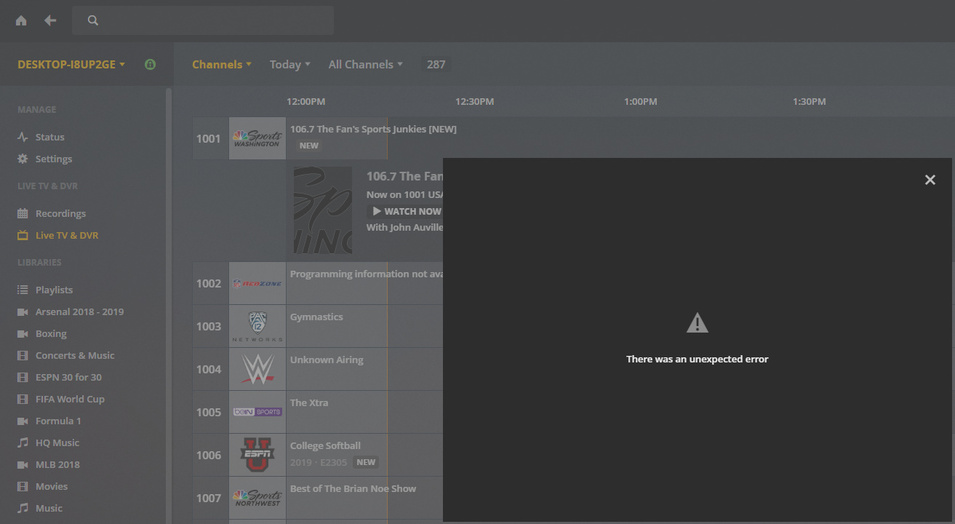Open the Unknown Airing program listing
Image resolution: width=955 pixels, height=524 pixels.
326,360
